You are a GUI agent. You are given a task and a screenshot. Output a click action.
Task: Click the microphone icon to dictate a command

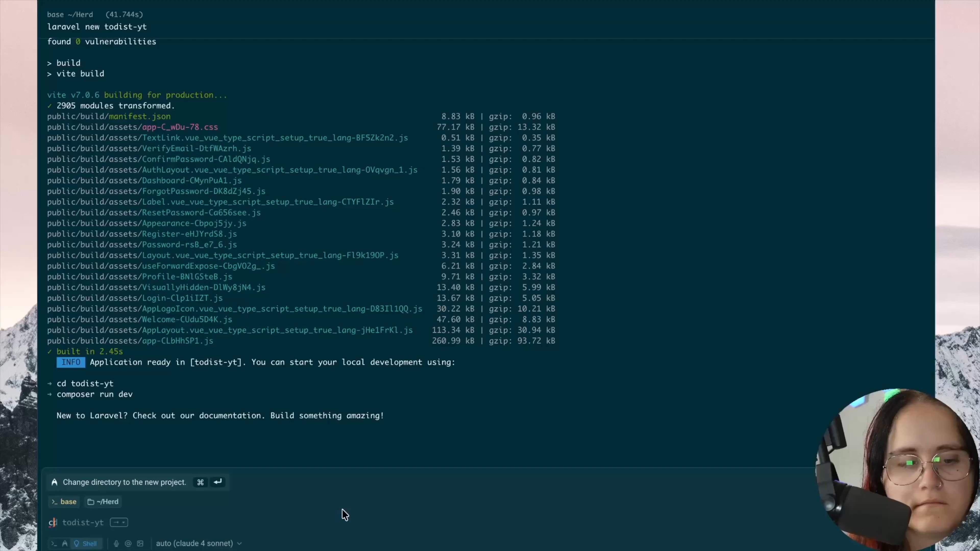tap(116, 543)
